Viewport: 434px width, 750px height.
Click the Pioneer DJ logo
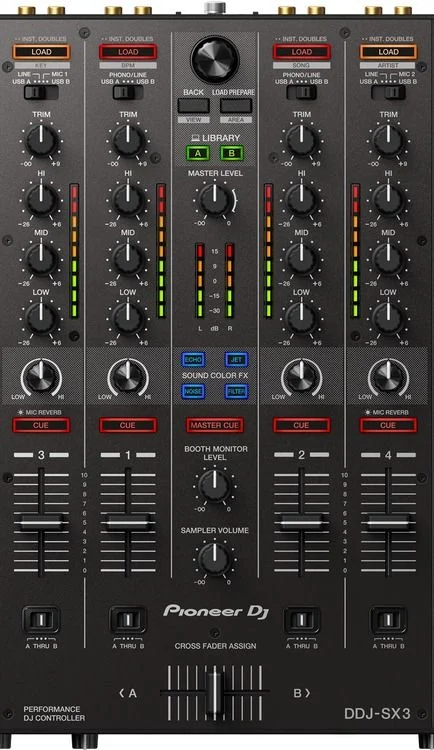coord(215,611)
